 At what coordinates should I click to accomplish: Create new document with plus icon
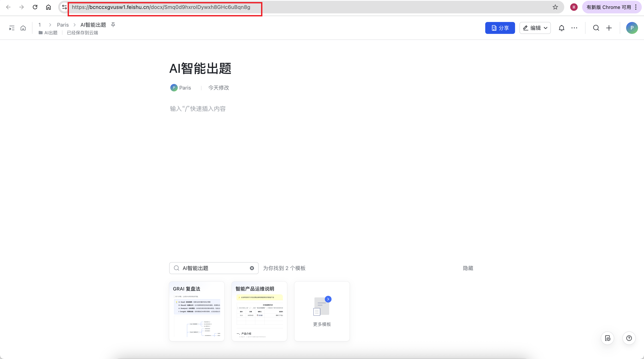tap(609, 28)
